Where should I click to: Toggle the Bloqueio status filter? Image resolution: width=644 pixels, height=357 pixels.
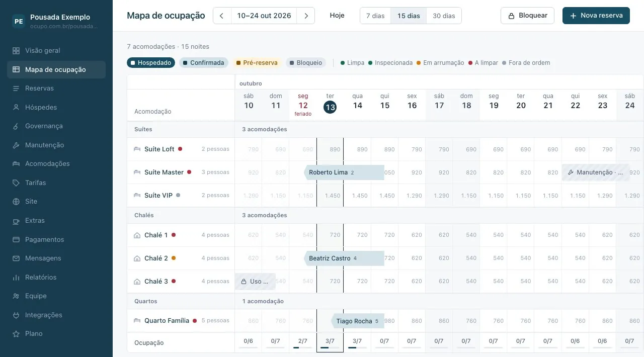pos(306,63)
